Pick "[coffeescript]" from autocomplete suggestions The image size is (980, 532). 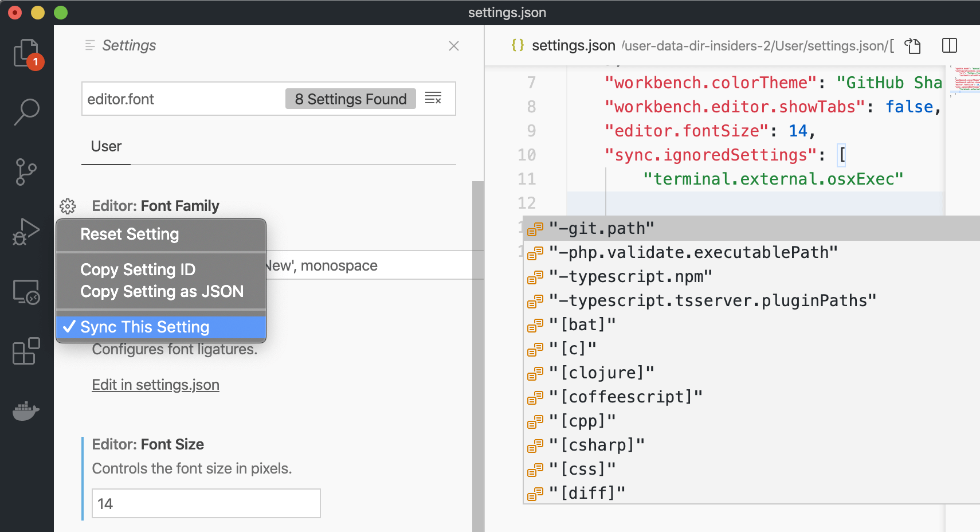click(626, 397)
